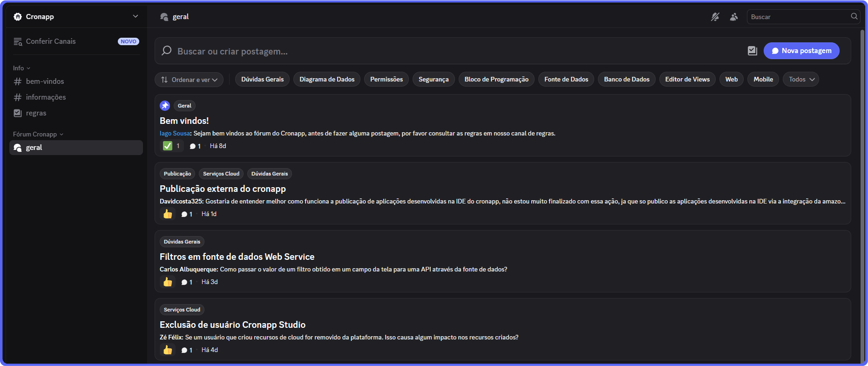Click the Geral tag on Bem vindos post
Viewport: 868px width, 366px height.
point(184,106)
